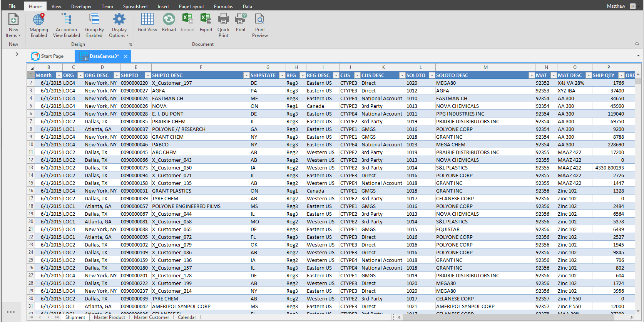
Task: Open the Design group dialog launcher
Action: point(130,45)
